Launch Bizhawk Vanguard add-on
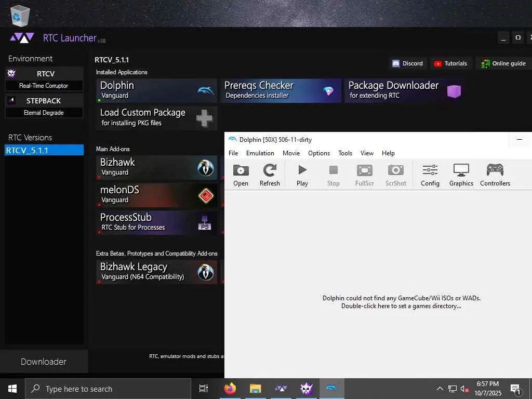The width and height of the screenshot is (532, 399). point(156,168)
